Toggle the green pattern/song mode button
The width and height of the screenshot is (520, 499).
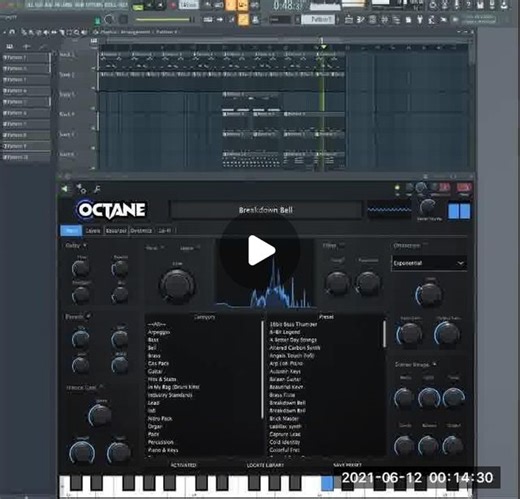point(138,6)
